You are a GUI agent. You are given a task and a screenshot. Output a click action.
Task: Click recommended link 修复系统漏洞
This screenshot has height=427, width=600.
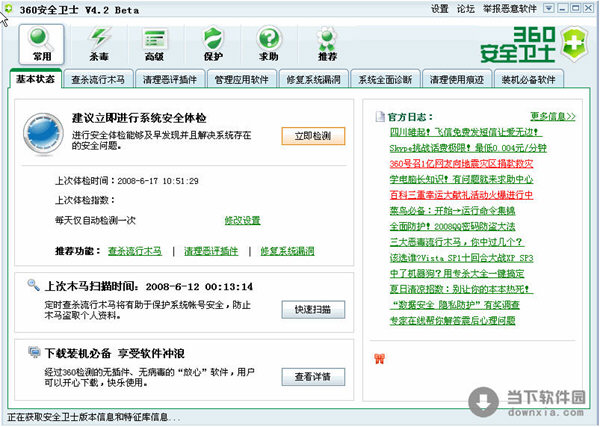coord(287,251)
